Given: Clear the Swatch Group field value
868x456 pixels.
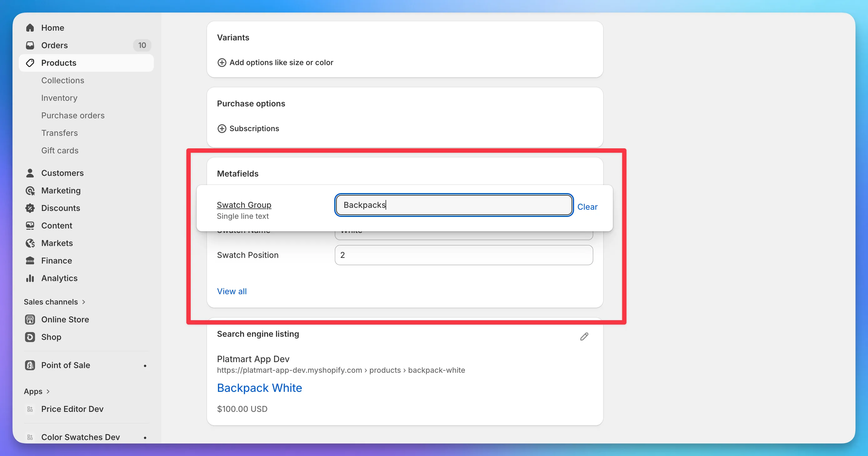Looking at the screenshot, I should tap(587, 207).
